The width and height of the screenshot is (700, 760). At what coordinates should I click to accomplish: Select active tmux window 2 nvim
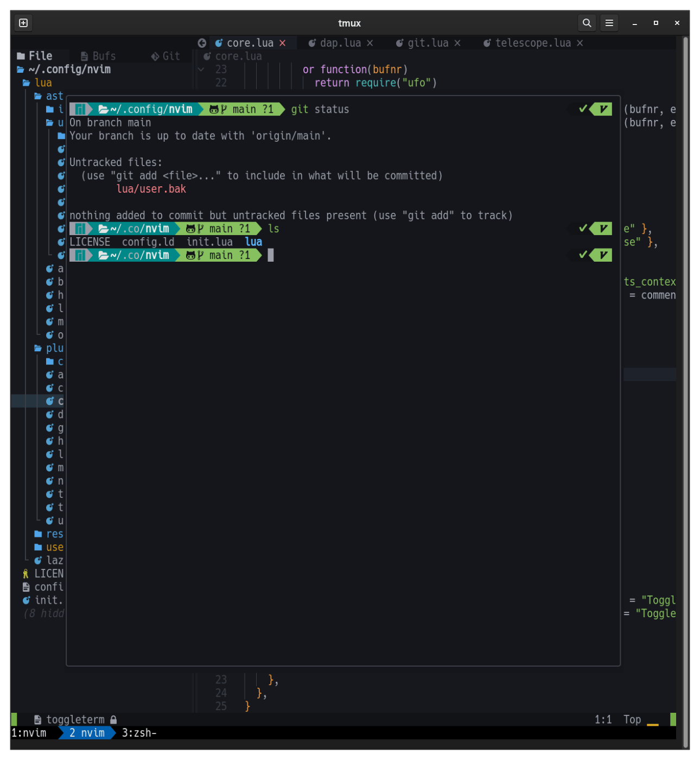pyautogui.click(x=87, y=733)
